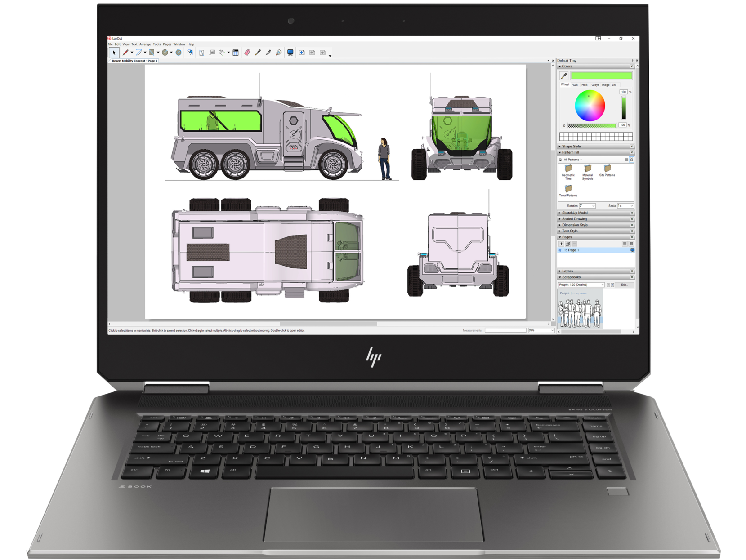
Task: Open the Geometric Tiles pattern folder
Action: point(568,169)
